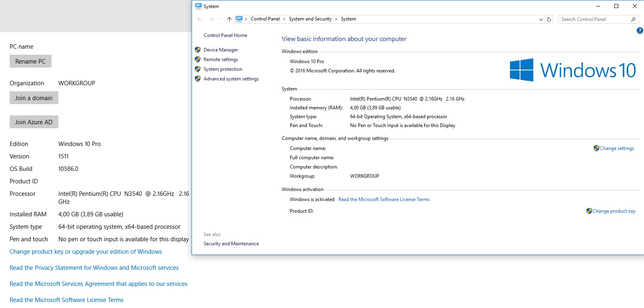Click the search magnifier icon
Image resolution: width=644 pixels, height=308 pixels.
click(634, 19)
